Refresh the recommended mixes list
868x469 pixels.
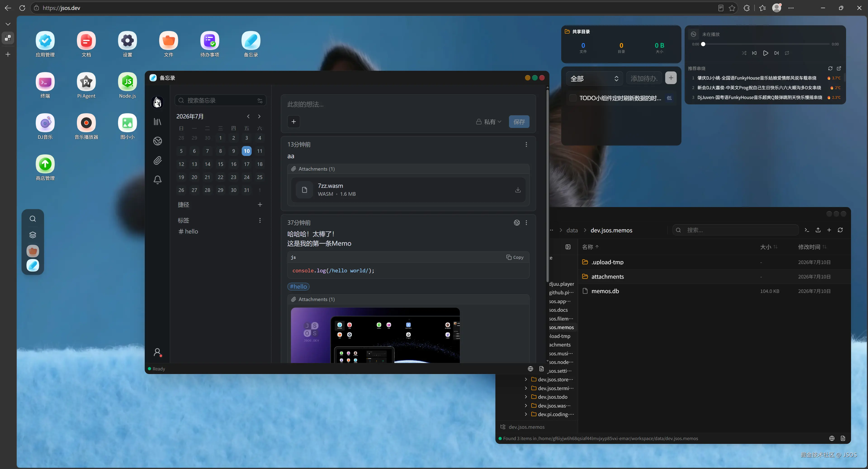click(830, 68)
